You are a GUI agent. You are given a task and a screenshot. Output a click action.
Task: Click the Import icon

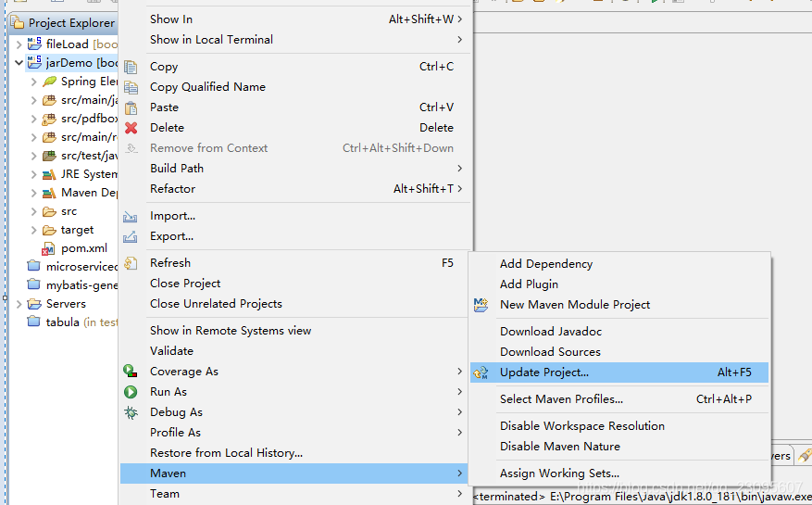click(x=130, y=216)
